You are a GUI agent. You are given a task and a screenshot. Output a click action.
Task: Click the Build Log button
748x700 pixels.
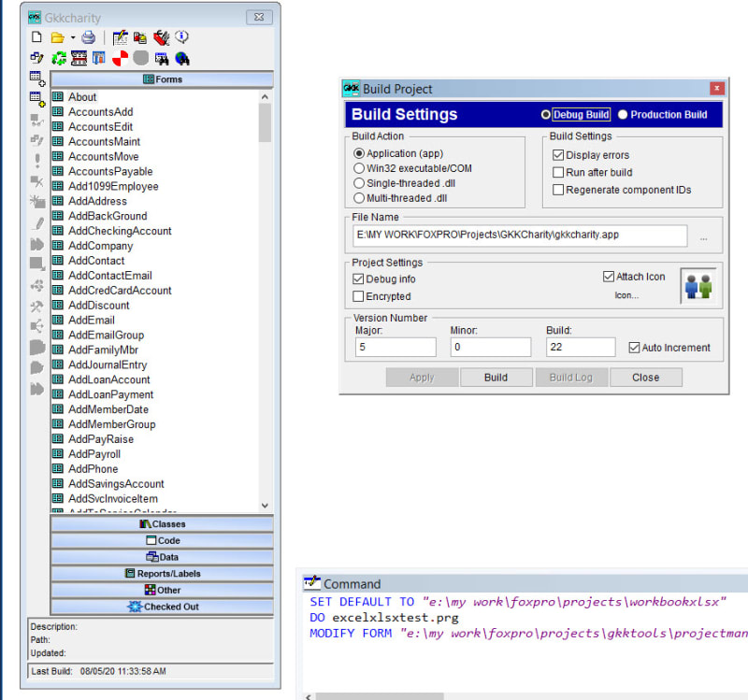(x=571, y=378)
